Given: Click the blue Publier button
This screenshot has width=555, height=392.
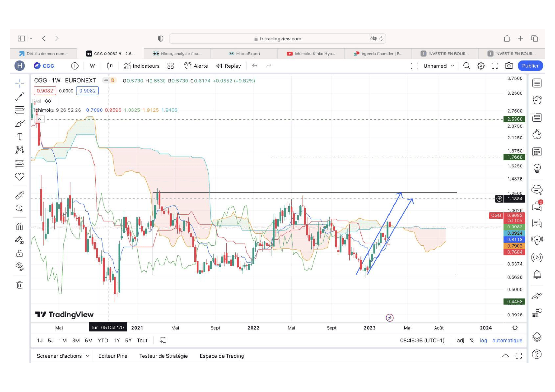Looking at the screenshot, I should pos(530,66).
